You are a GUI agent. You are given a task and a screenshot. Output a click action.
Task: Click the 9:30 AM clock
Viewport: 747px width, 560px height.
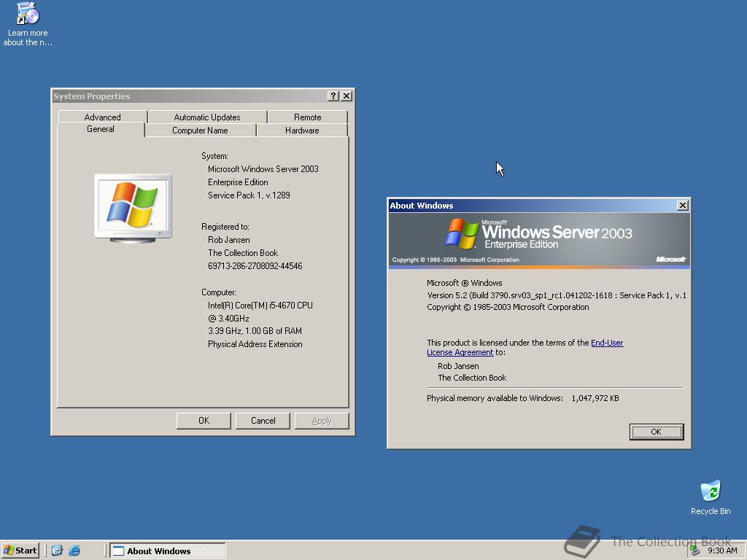tap(722, 551)
